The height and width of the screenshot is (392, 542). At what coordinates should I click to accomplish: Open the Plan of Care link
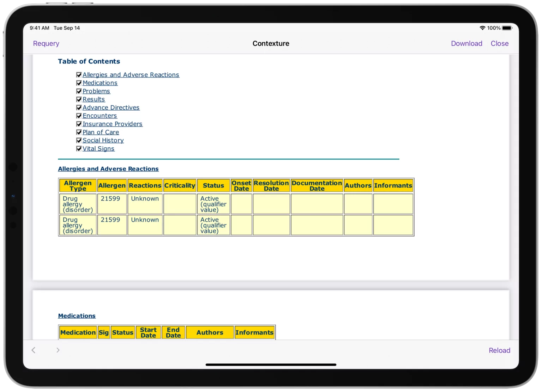pyautogui.click(x=101, y=132)
